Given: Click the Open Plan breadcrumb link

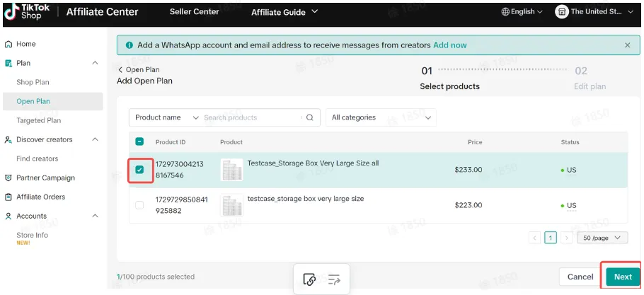Looking at the screenshot, I should pos(142,70).
